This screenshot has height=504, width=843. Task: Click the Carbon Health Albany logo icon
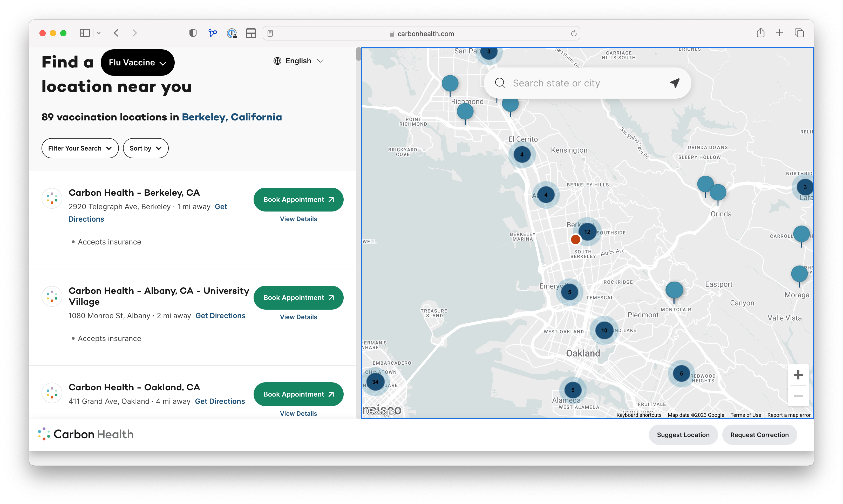[52, 296]
